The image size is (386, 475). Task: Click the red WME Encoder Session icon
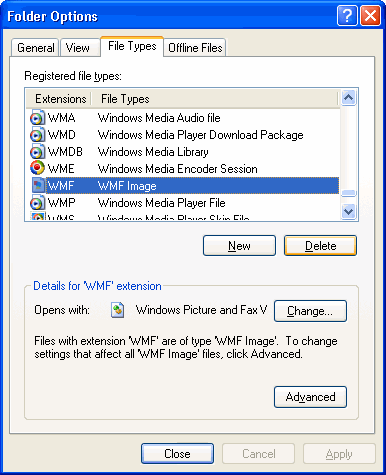coord(37,168)
